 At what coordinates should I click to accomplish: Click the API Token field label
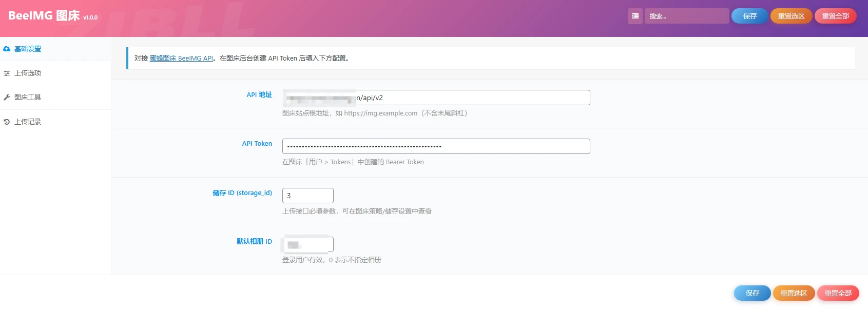257,143
